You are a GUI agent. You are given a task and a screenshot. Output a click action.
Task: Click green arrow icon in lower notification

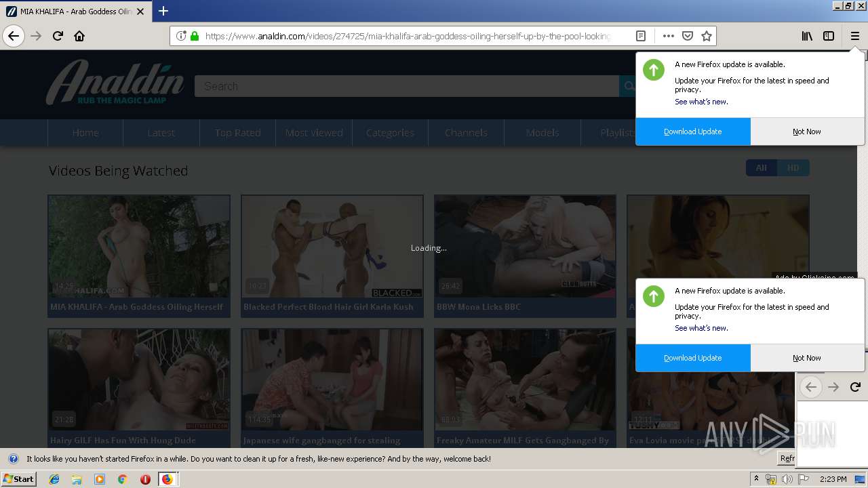[x=654, y=296]
